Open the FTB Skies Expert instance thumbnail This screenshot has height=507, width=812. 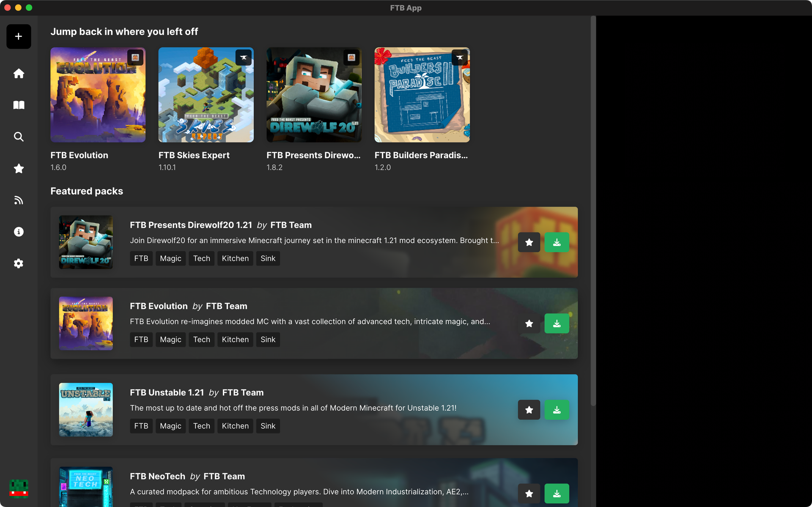coord(206,95)
